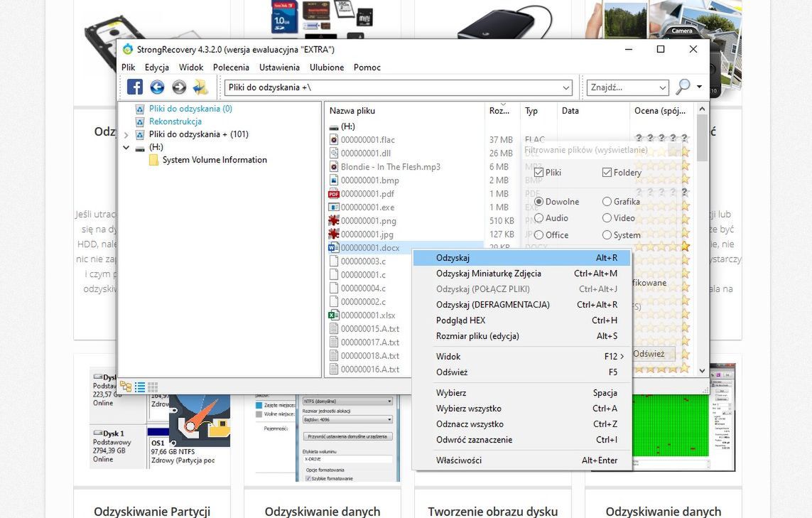The width and height of the screenshot is (812, 518).
Task: Select the Dowolne radio button
Action: [539, 202]
